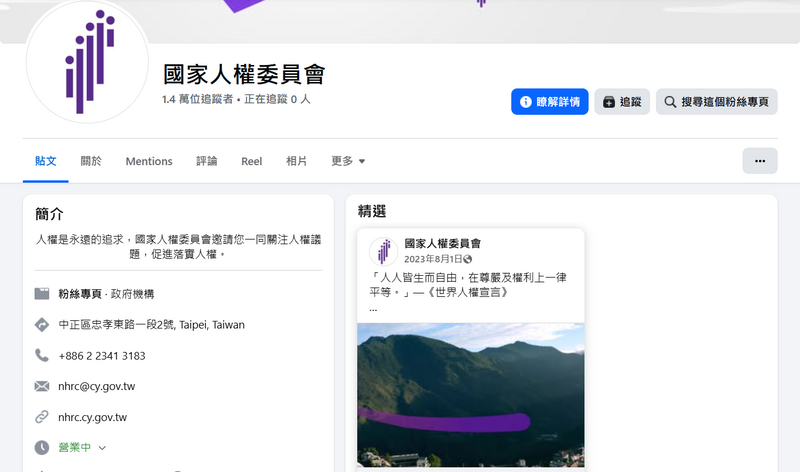This screenshot has width=800, height=472.
Task: Click 國家人權委員會 name in featured post
Action: (443, 243)
